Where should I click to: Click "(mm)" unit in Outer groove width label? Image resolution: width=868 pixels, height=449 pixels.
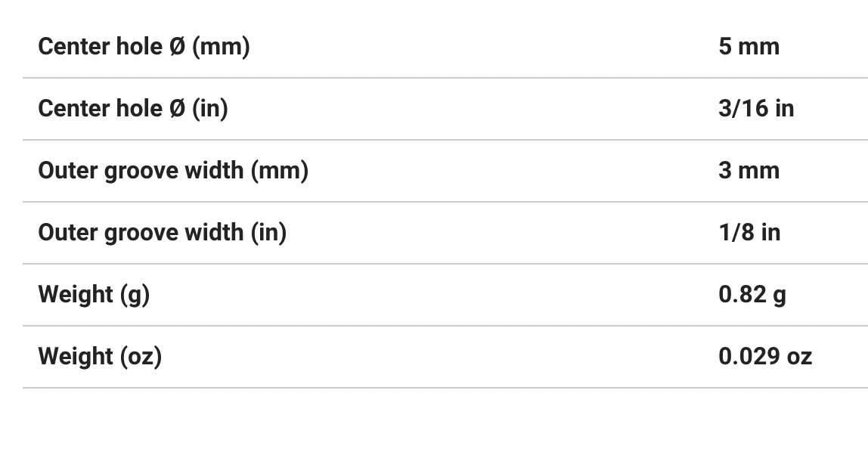279,171
